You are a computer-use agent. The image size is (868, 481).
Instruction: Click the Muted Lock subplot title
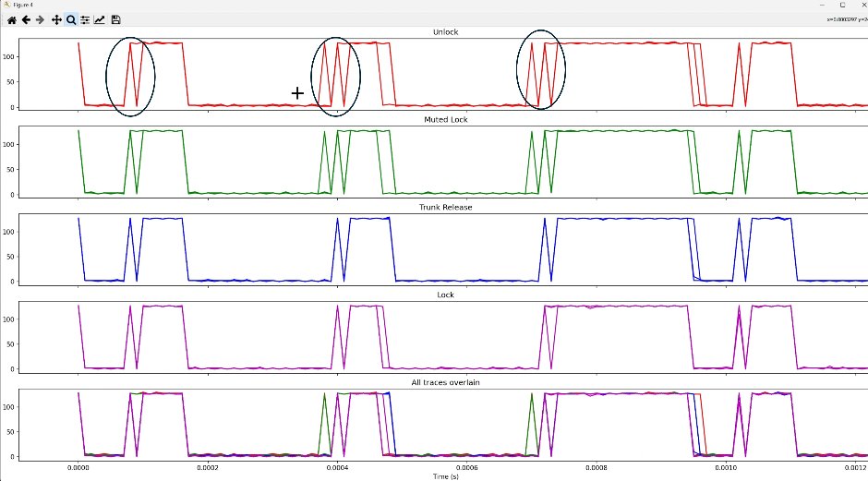point(446,120)
